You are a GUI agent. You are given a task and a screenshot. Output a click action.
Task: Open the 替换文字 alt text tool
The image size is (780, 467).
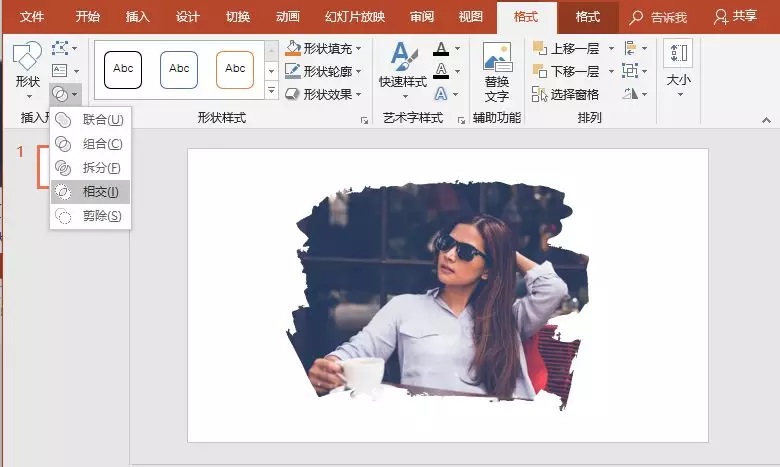(x=496, y=73)
